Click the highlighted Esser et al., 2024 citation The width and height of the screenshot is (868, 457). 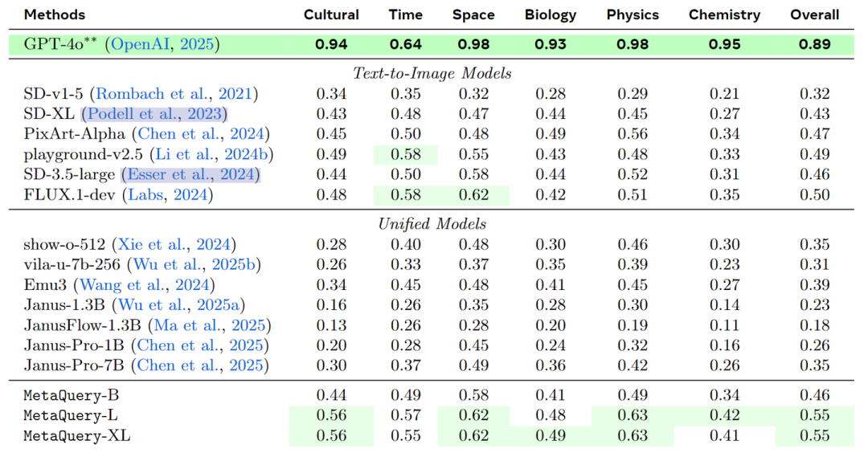point(190,174)
